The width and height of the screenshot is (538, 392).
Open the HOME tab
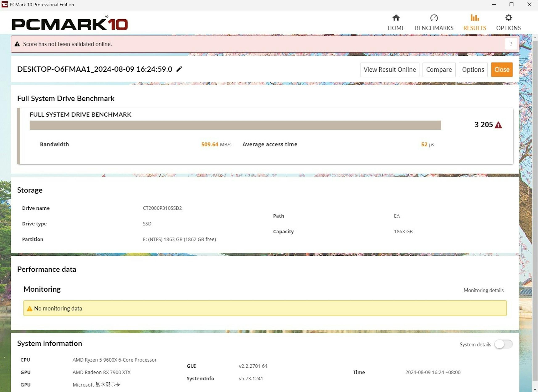coord(396,23)
